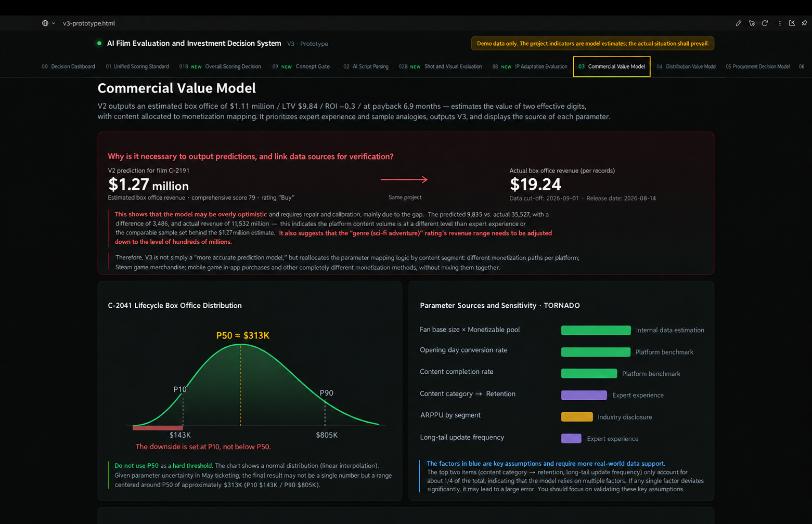
Task: Select the Content completion rate green bar
Action: 589,373
